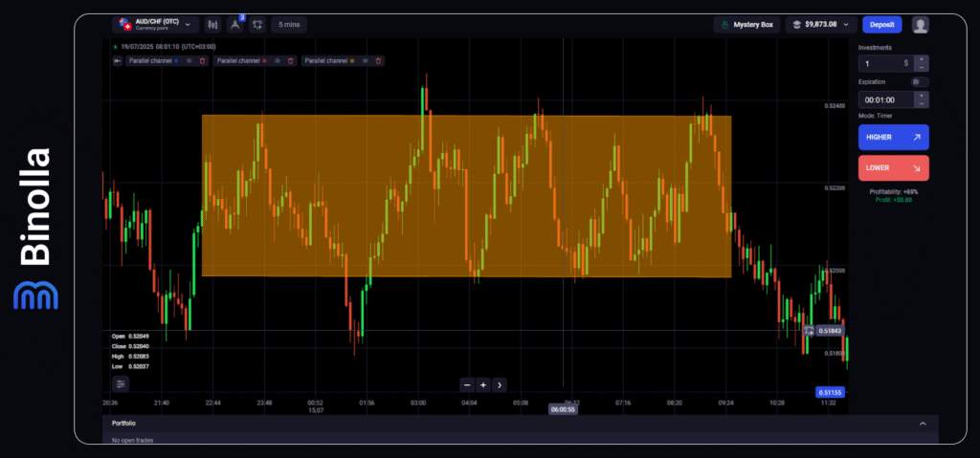Screen dimensions: 980x458
Task: Open the chart type candlestick icon
Action: point(211,25)
